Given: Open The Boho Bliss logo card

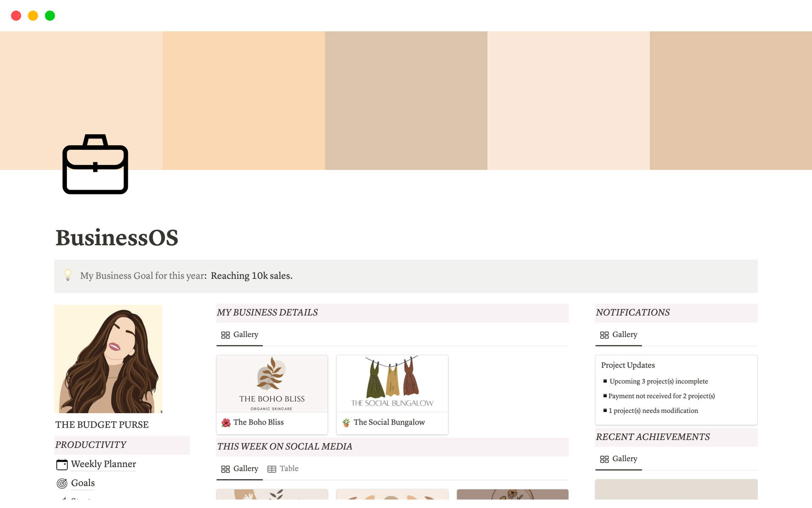Looking at the screenshot, I should [272, 384].
